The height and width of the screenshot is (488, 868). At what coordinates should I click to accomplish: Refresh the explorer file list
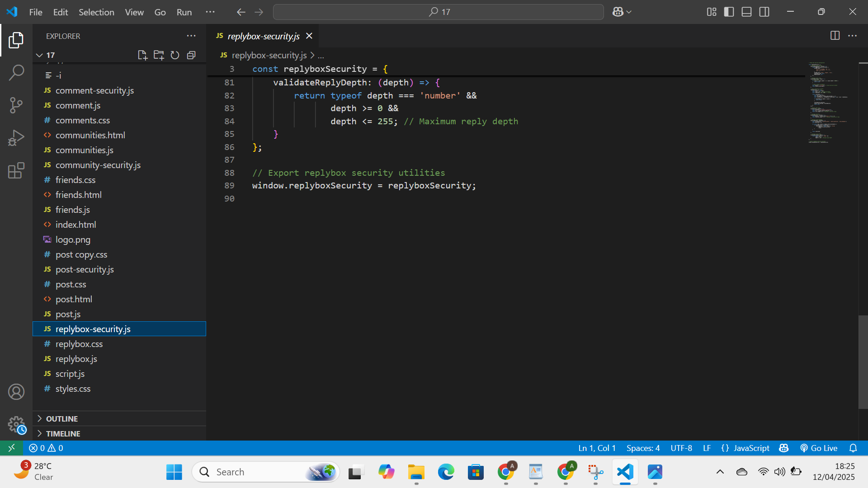(x=175, y=55)
